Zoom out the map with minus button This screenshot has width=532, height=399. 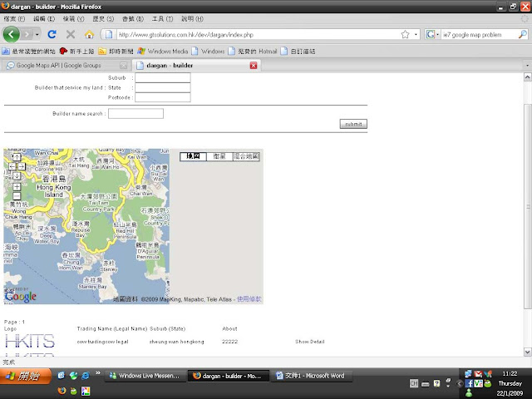(17, 196)
